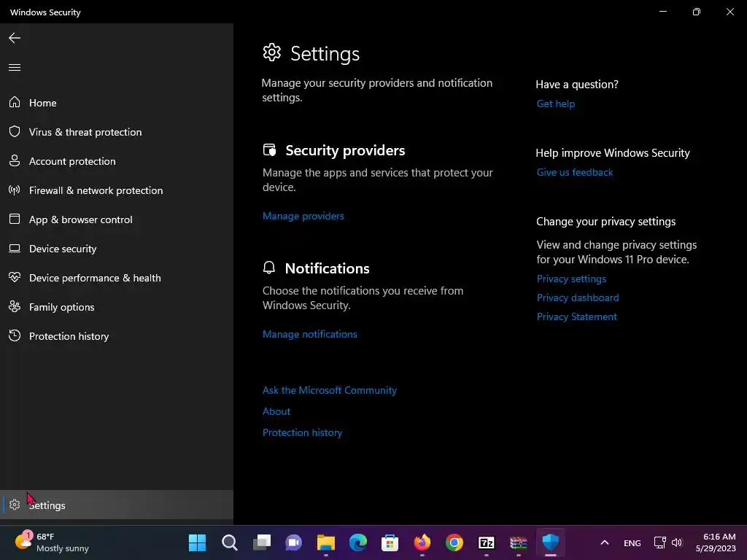Show hidden icons in system tray
This screenshot has width=747, height=560.
pyautogui.click(x=604, y=542)
